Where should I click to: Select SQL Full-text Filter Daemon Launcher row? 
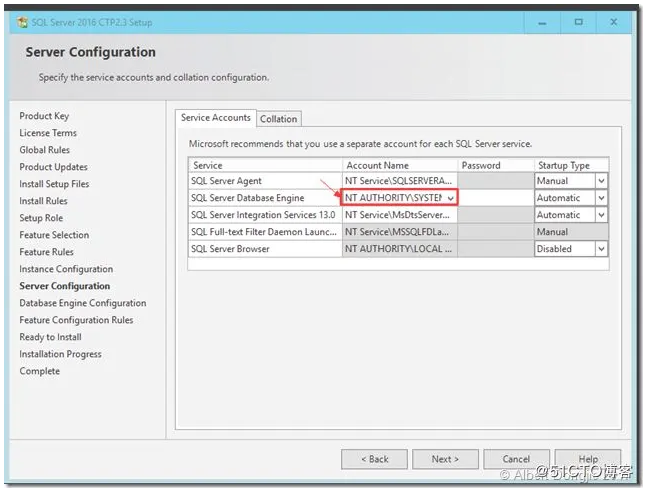click(x=265, y=232)
